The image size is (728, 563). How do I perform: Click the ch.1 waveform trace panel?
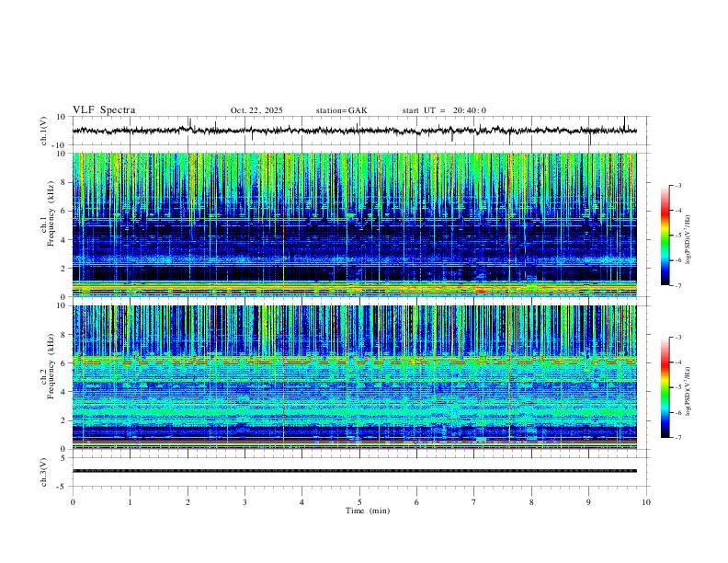point(358,131)
